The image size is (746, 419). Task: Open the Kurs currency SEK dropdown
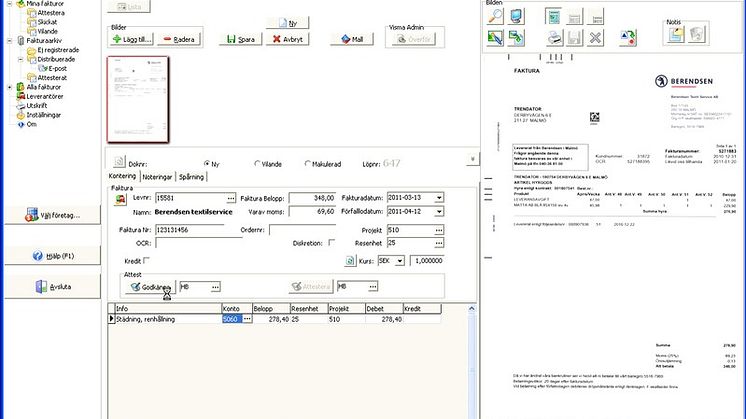pos(400,261)
